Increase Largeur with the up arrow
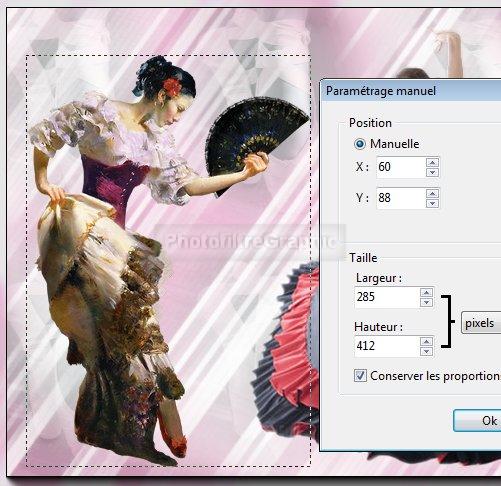This screenshot has width=501, height=486. click(x=426, y=292)
